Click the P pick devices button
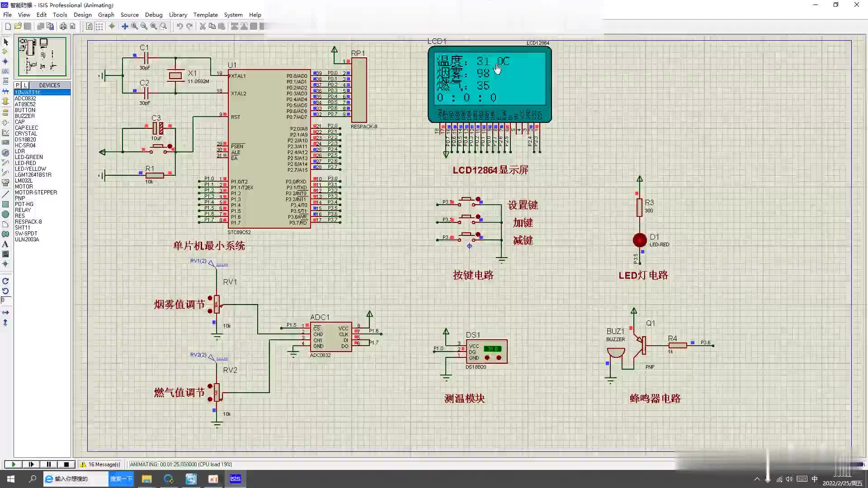The image size is (868, 488). [18, 85]
